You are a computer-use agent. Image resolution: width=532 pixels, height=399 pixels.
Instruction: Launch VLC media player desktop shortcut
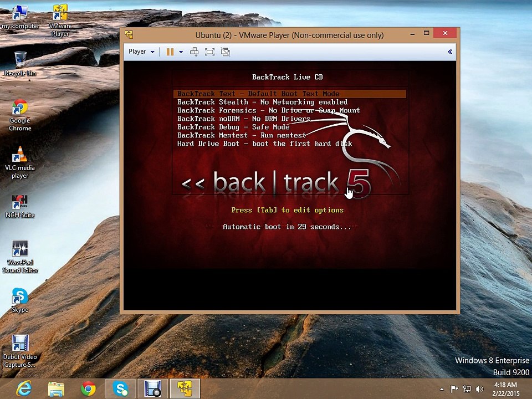pyautogui.click(x=20, y=163)
